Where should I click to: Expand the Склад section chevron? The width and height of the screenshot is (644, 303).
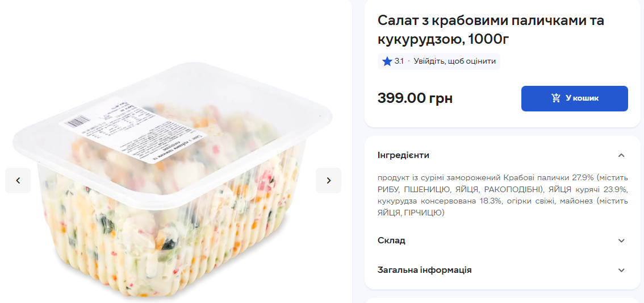coord(621,240)
